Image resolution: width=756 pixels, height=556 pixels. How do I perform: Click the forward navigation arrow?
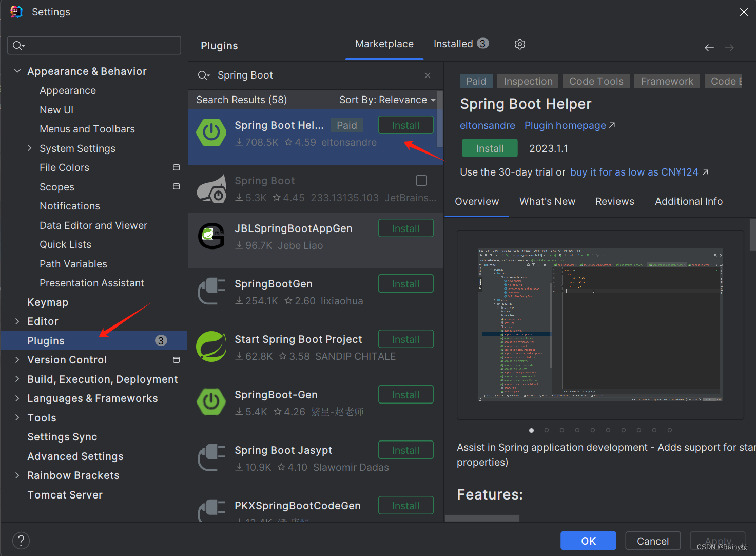point(729,47)
